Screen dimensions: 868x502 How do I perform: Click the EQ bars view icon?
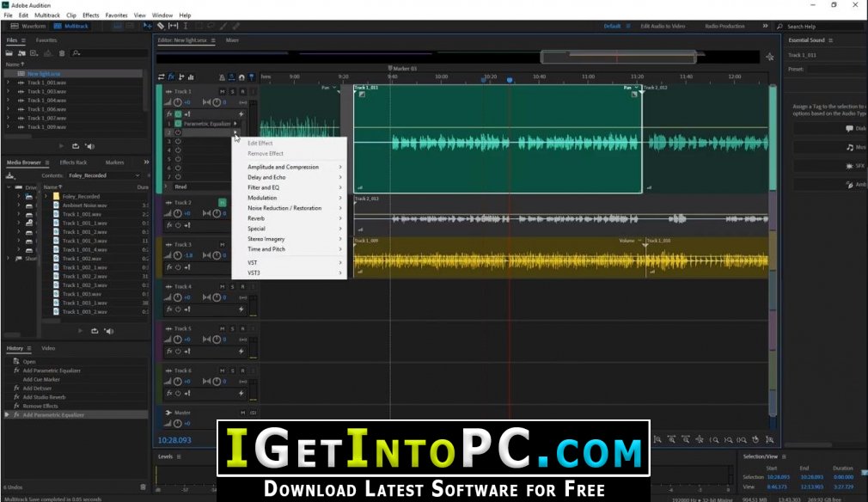pos(191,77)
